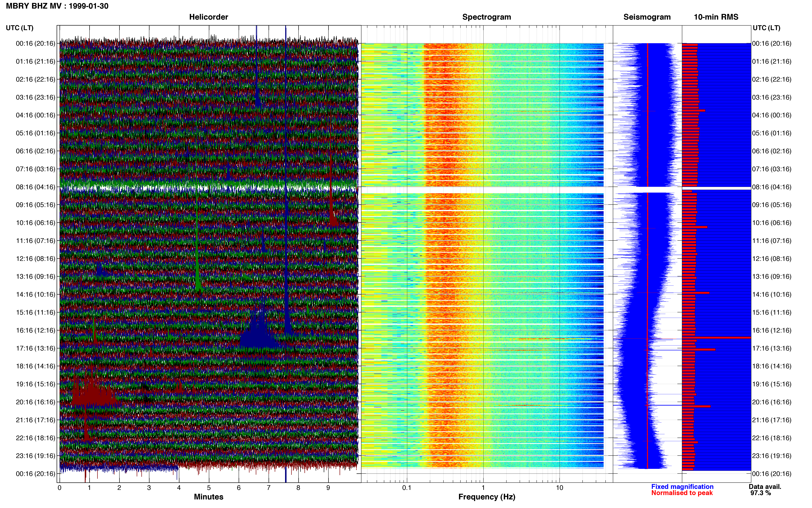Click the 'Normalised to peak' legend text
This screenshot has height=508, width=812.
pyautogui.click(x=682, y=493)
